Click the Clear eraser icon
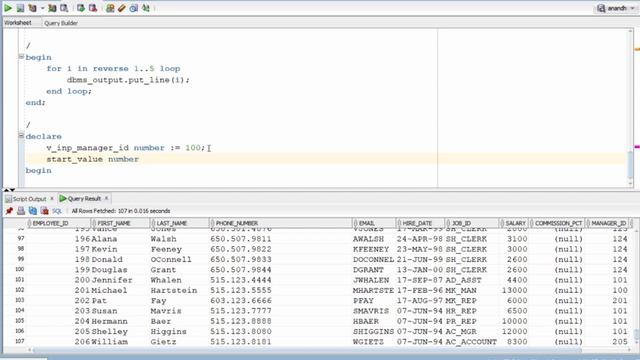 (122, 8)
